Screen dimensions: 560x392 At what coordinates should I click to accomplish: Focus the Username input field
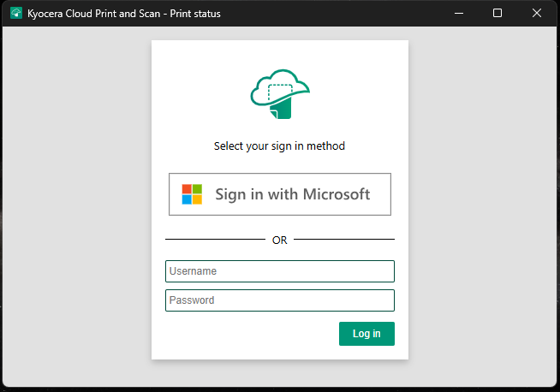279,271
